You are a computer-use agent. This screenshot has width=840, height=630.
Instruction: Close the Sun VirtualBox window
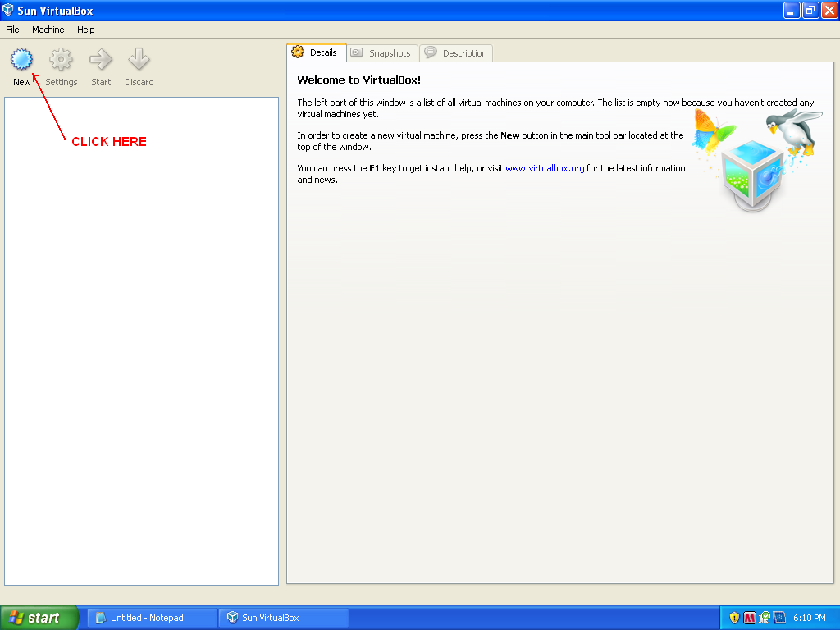(x=829, y=10)
